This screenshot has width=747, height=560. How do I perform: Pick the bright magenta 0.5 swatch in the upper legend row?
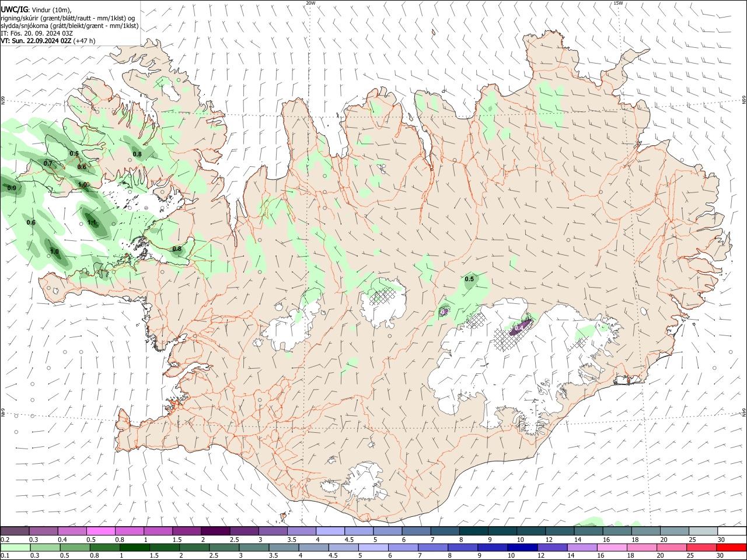tap(101, 531)
